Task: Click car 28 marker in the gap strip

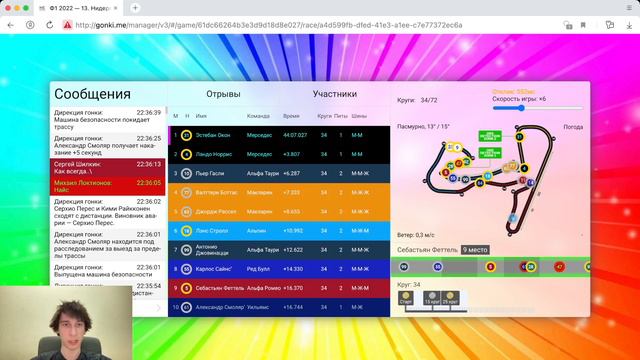Action: (x=531, y=267)
